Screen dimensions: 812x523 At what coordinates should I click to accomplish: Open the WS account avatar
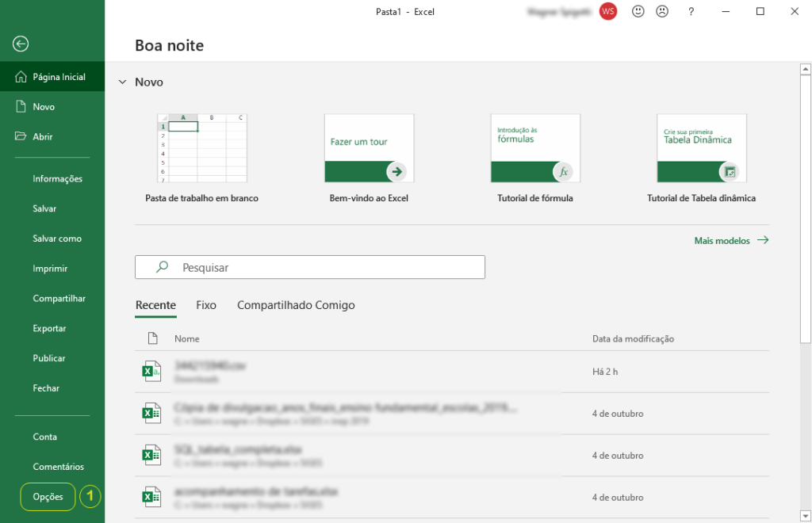(608, 11)
